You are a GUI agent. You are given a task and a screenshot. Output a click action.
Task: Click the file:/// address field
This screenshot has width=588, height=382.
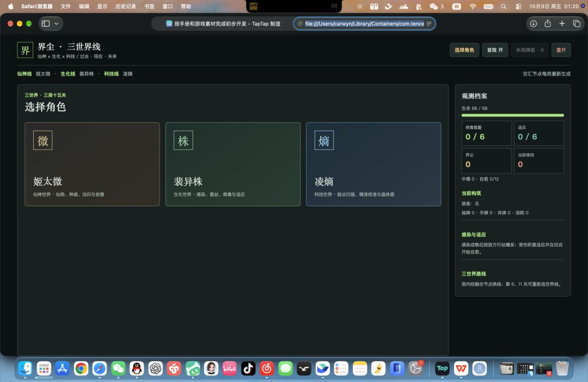(x=364, y=23)
